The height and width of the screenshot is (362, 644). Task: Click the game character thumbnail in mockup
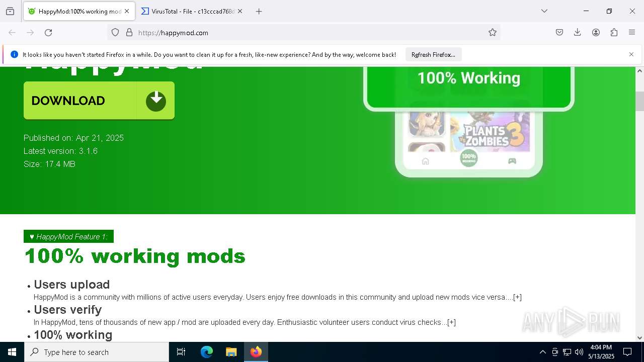pos(427,124)
